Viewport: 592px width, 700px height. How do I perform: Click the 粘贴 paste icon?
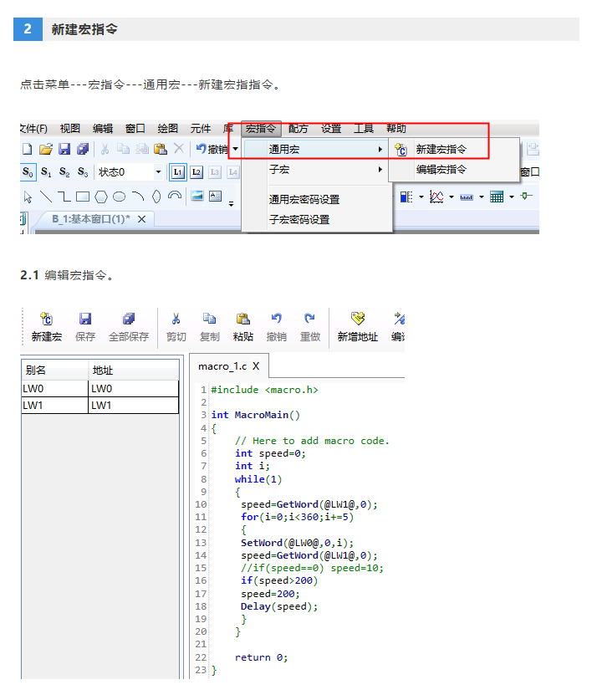(x=243, y=319)
